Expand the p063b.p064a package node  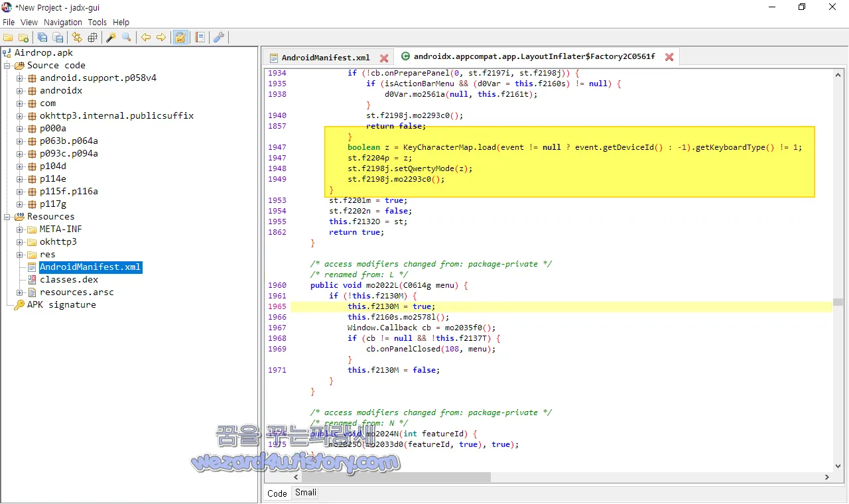point(20,141)
